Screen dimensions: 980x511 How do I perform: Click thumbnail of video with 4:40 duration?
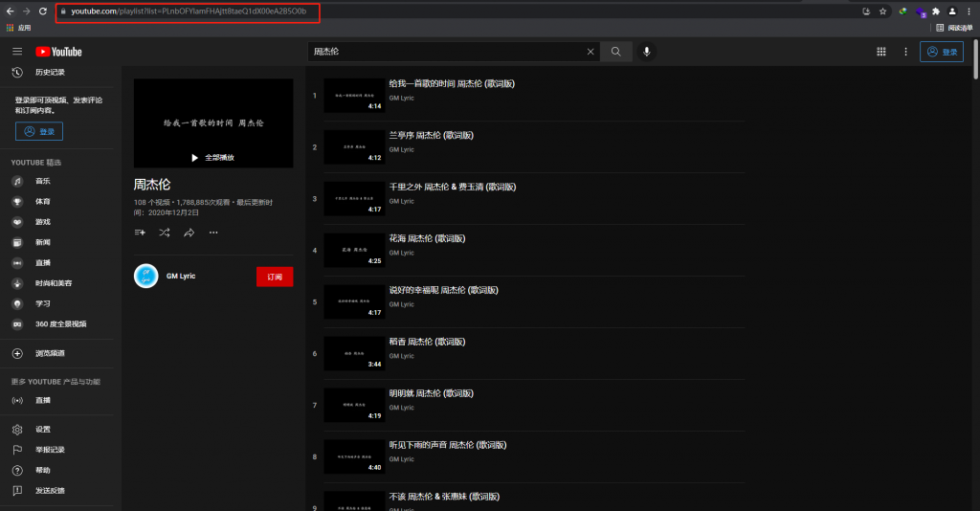[354, 456]
